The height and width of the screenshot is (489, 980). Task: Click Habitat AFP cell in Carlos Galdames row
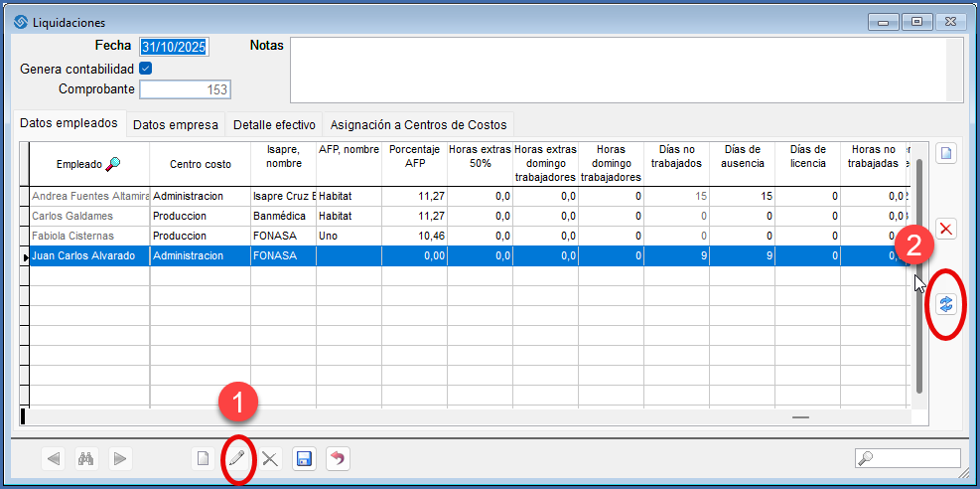click(x=349, y=216)
